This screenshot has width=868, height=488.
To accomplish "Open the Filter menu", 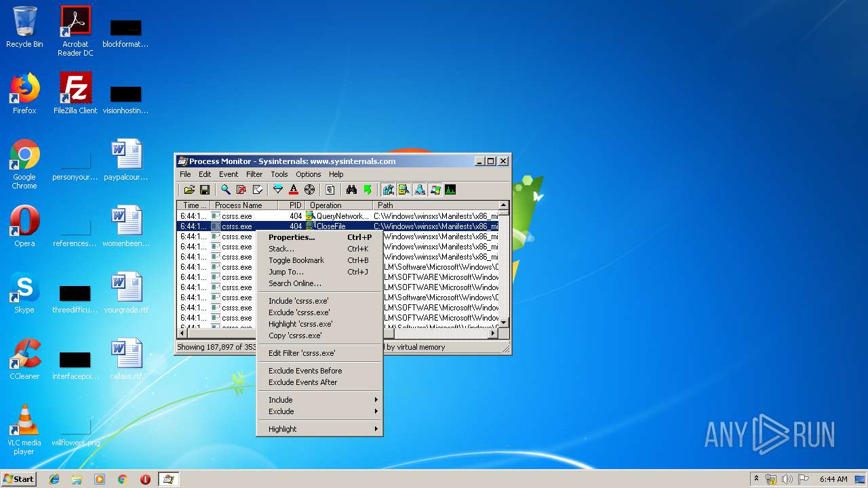I will click(254, 174).
